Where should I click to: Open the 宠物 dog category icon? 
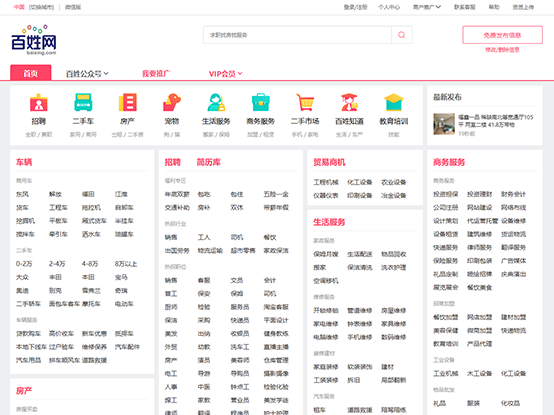pyautogui.click(x=172, y=102)
